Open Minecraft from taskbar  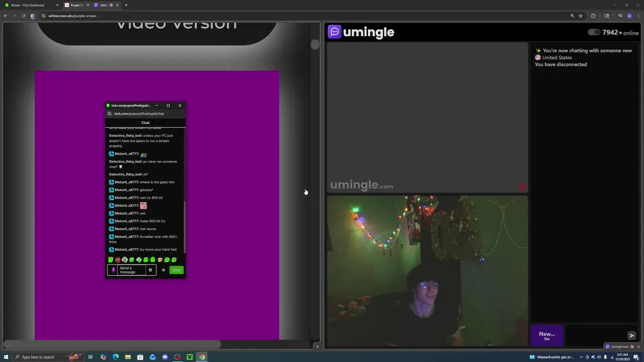pyautogui.click(x=190, y=357)
